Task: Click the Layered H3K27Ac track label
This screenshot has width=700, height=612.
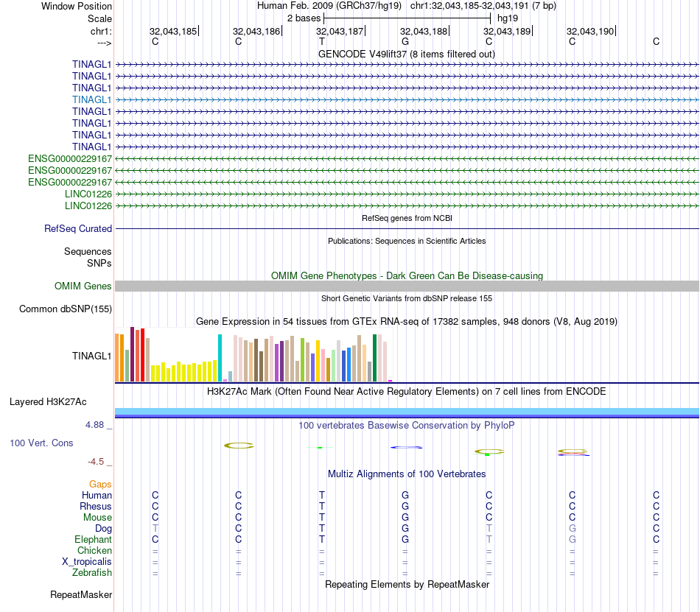Action: pos(48,402)
